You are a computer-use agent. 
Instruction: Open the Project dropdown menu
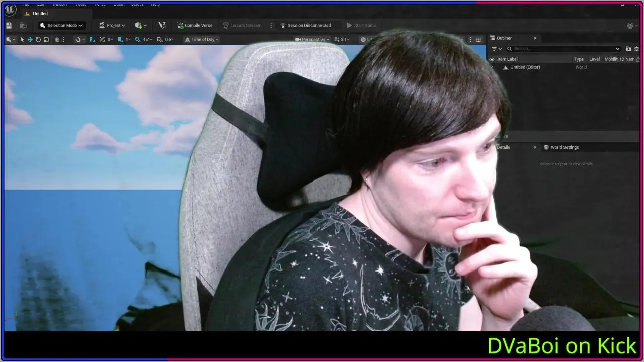(x=112, y=25)
